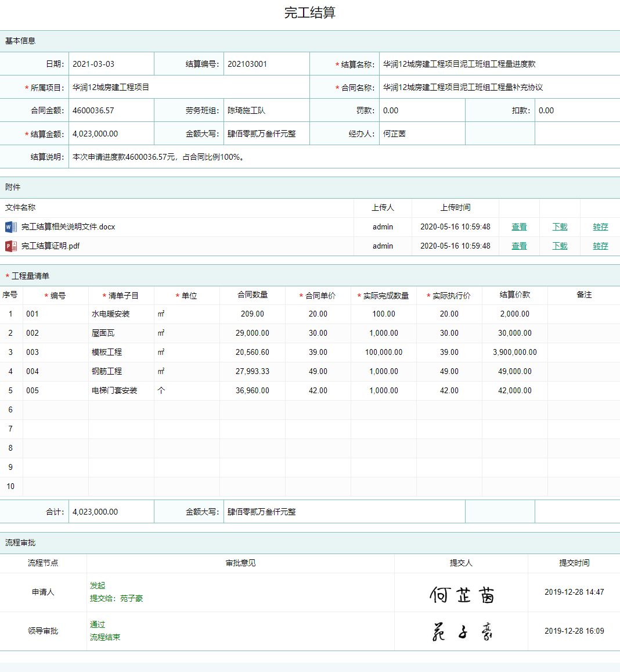Click the 领导审批 process node
Viewport: 620px width, 672px height.
[43, 631]
